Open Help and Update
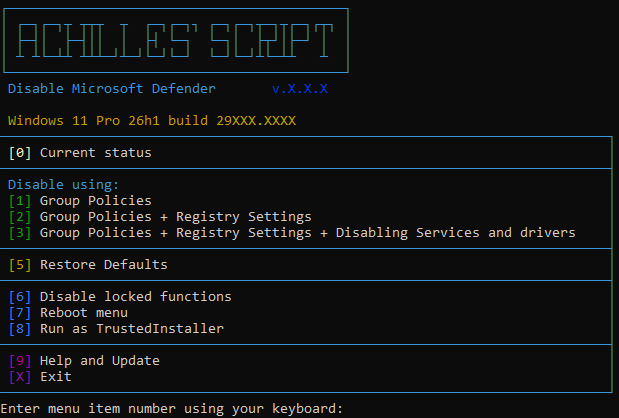The height and width of the screenshot is (418, 619). click(99, 361)
